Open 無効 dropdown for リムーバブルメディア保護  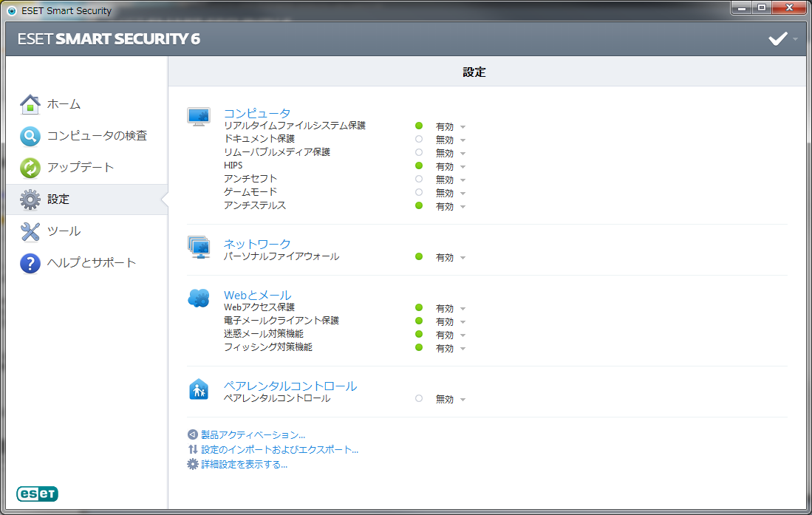click(451, 154)
